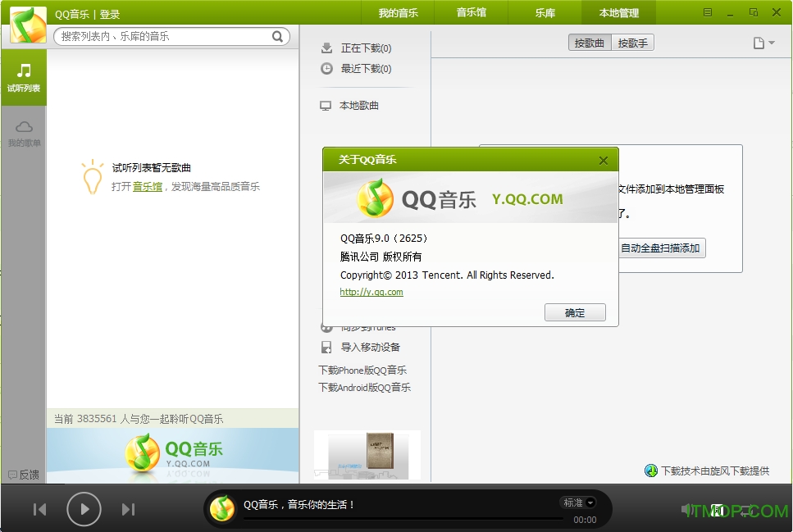
Task: Open the 下载Android版QQ音乐 link
Action: click(364, 388)
